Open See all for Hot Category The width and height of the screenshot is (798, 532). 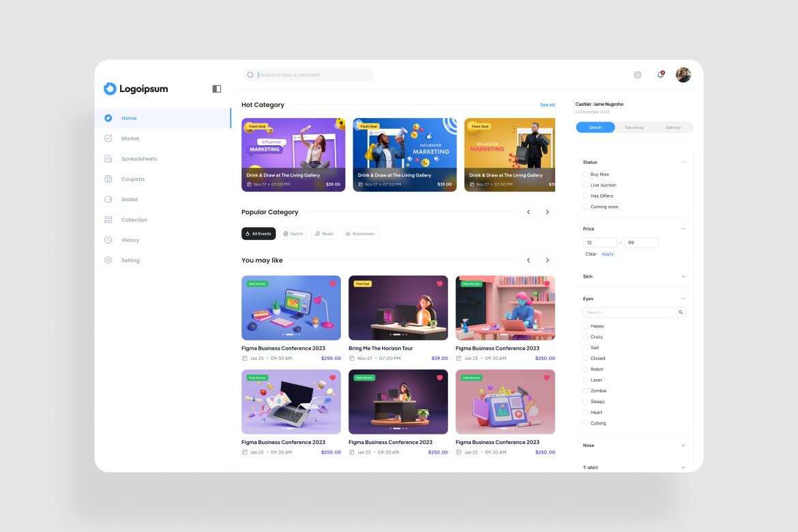coord(547,104)
